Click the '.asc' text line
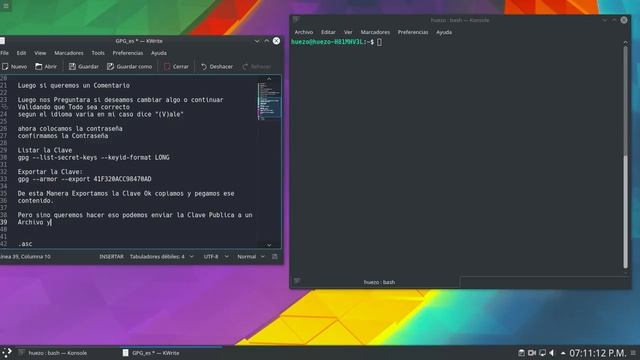This screenshot has height=360, width=640. (x=25, y=244)
